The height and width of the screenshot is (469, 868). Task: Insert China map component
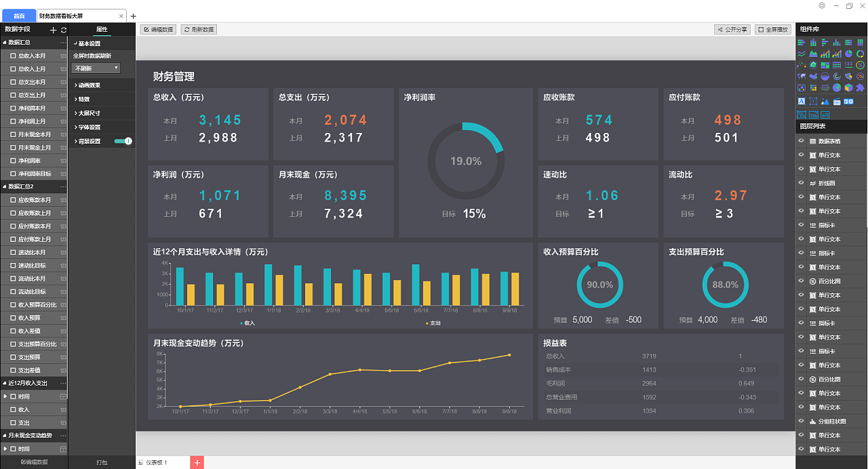813,76
